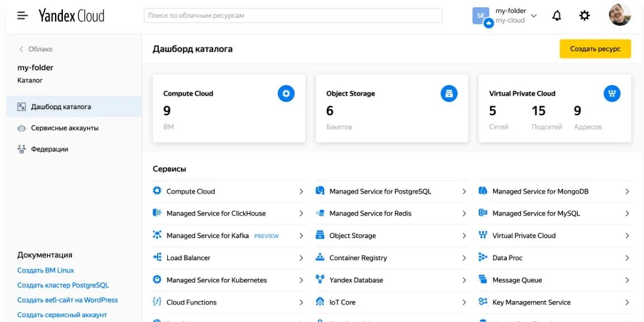The width and height of the screenshot is (644, 322).
Task: Click the Сервисные аккаунты robot icon
Action: click(x=22, y=128)
